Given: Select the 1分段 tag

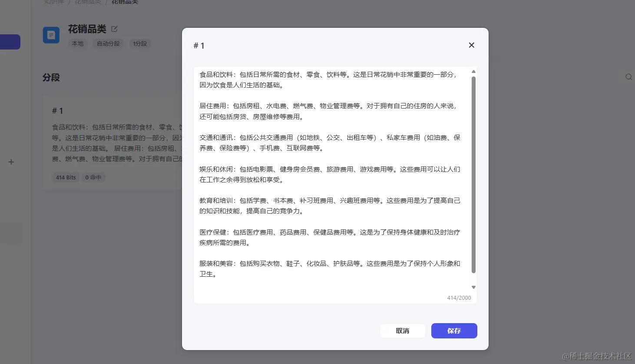Looking at the screenshot, I should [140, 43].
